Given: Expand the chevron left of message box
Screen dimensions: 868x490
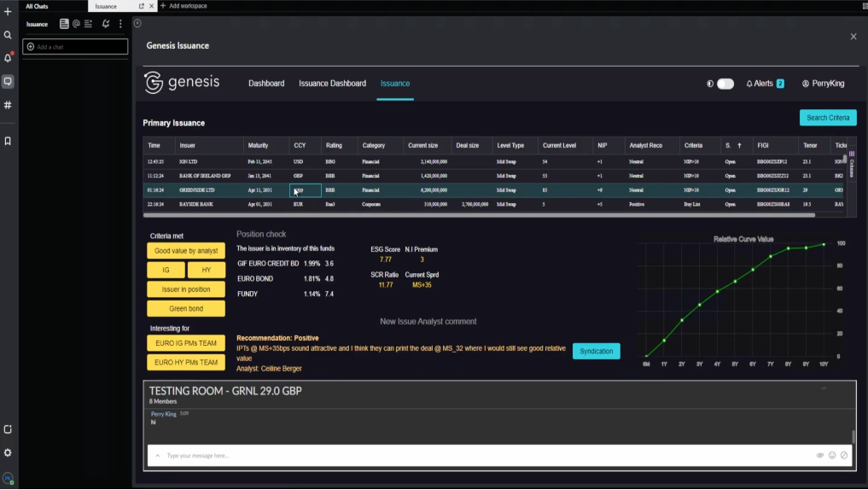Looking at the screenshot, I should click(x=157, y=456).
